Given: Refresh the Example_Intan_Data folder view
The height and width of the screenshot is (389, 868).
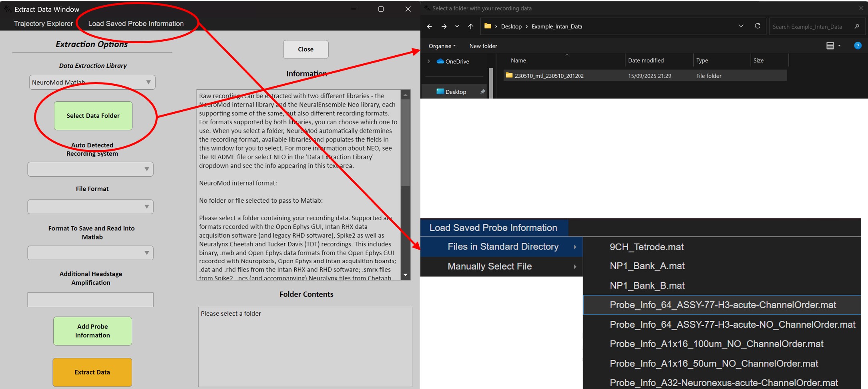Looking at the screenshot, I should (x=757, y=26).
